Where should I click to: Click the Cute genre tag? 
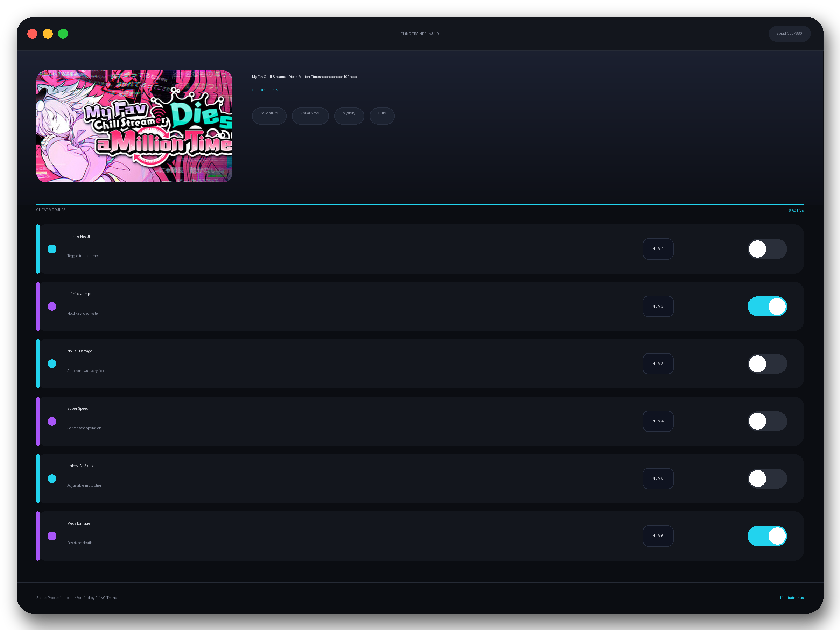point(381,116)
